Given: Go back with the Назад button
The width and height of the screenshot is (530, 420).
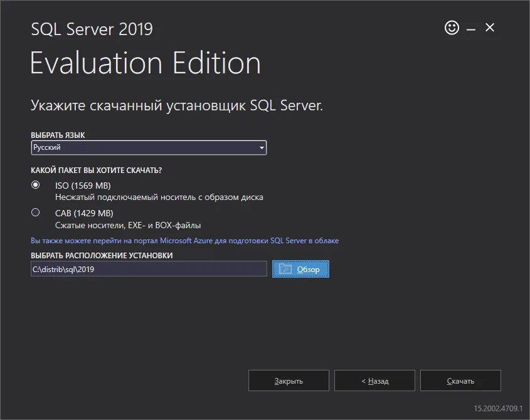Looking at the screenshot, I should pyautogui.click(x=374, y=381).
